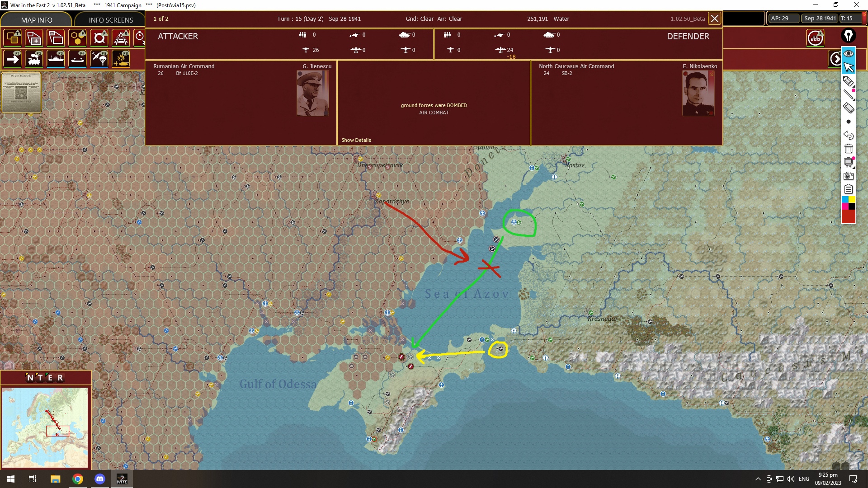The height and width of the screenshot is (488, 868).
Task: Select the line drawing annotation tool
Action: (849, 94)
